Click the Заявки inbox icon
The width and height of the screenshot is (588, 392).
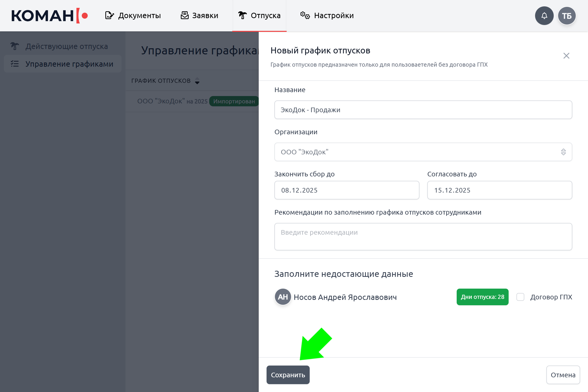coord(184,15)
